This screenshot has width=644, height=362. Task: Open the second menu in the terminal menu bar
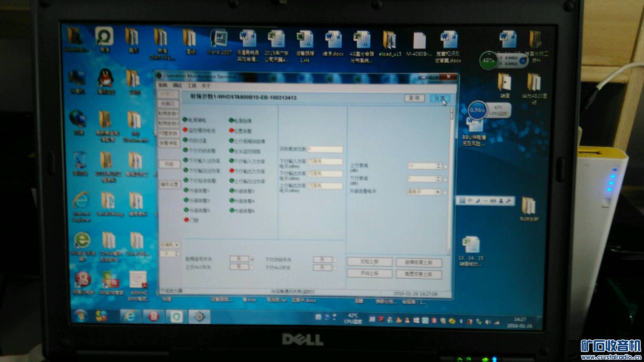[x=177, y=86]
